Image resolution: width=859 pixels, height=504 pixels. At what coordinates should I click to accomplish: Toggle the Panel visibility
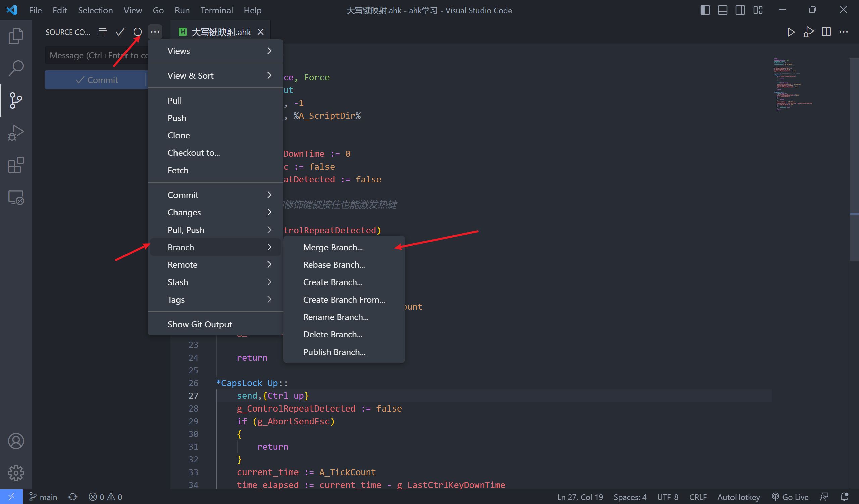[722, 10]
